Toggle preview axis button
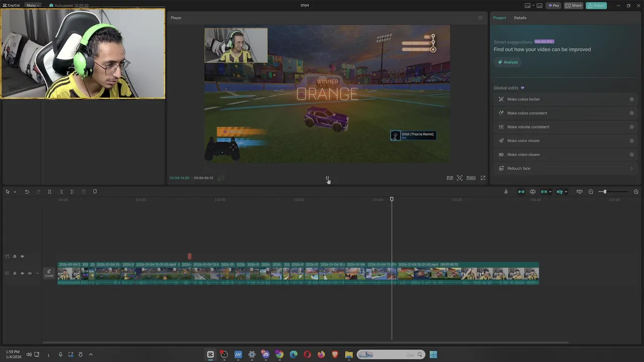This screenshot has height=362, width=644. point(559,192)
